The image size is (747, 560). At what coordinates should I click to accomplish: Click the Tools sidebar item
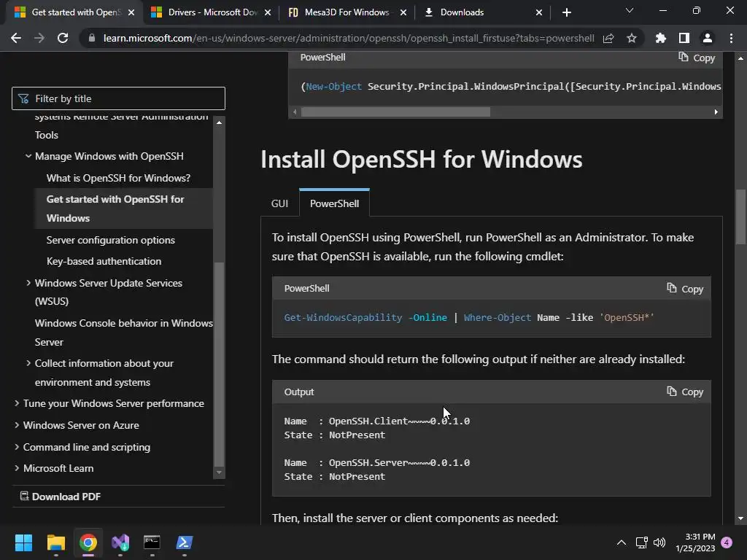pyautogui.click(x=47, y=135)
